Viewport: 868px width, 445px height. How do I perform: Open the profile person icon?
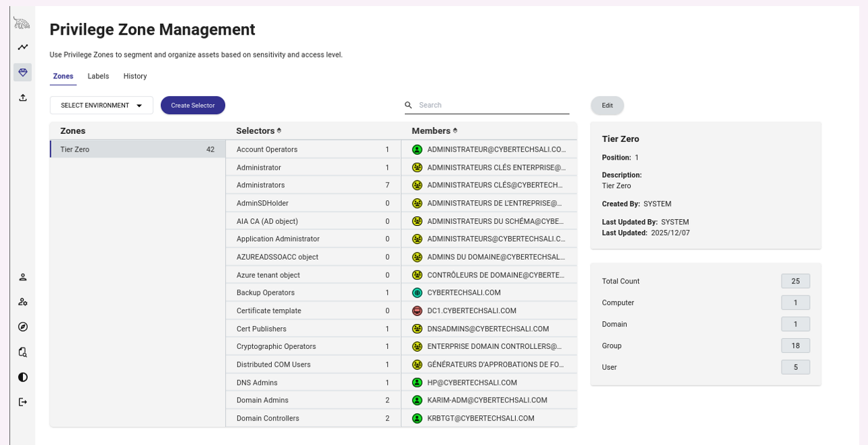[23, 277]
